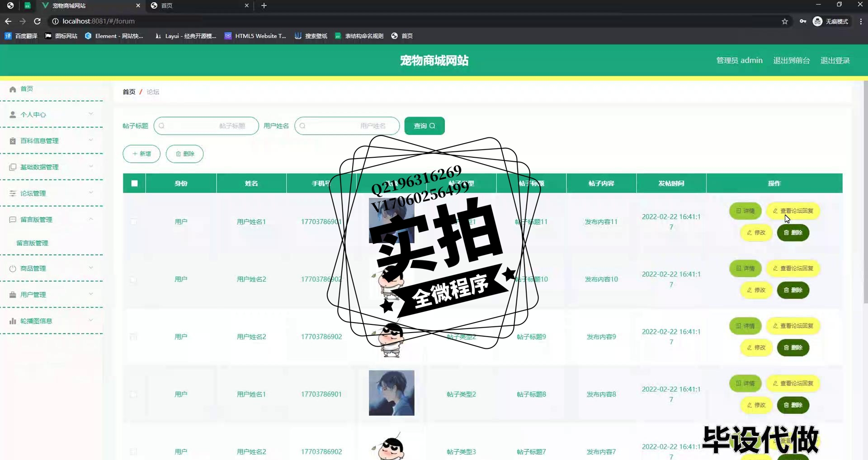
Task: Open the 搜索壁纸 bookmark
Action: [x=311, y=36]
